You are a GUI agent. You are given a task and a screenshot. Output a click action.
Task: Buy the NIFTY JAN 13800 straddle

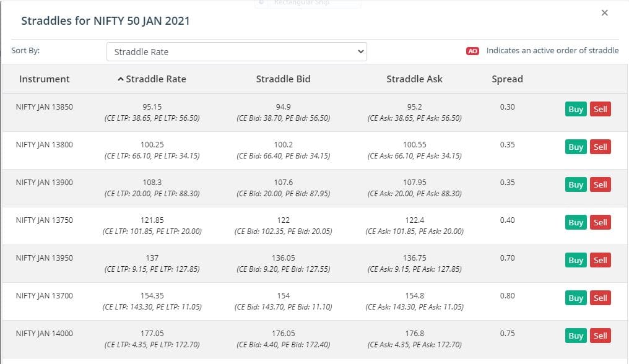pos(576,147)
